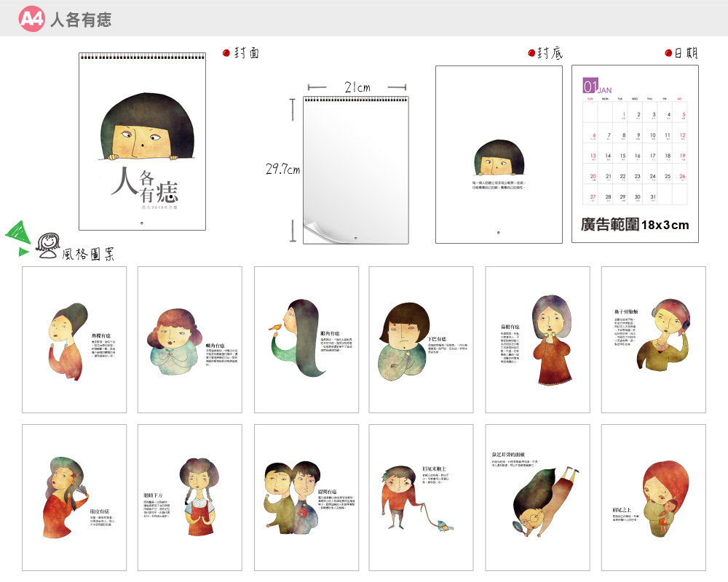Screen dimensions: 728x582
Task: Click the 人各有痣 page title text
Action: click(x=80, y=20)
